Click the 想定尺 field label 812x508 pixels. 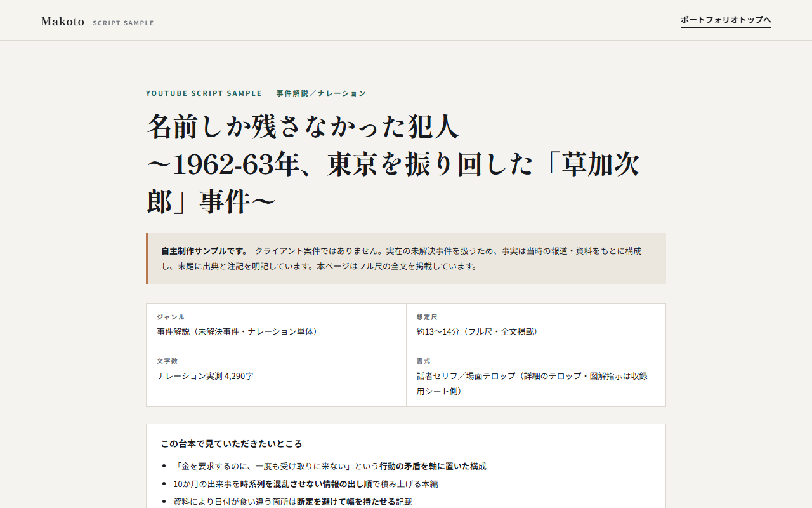pyautogui.click(x=426, y=317)
